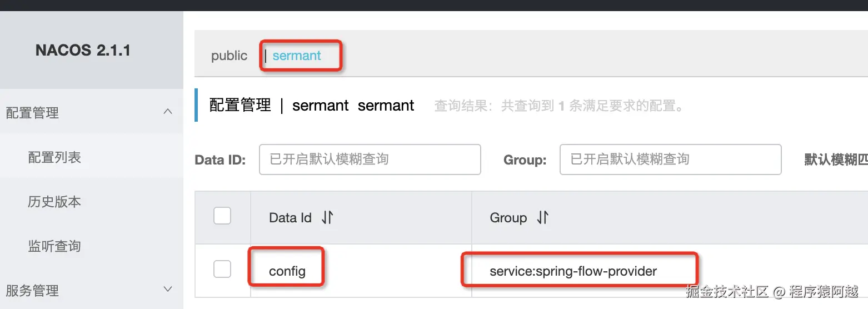Click the Group column sort arrows icon
Screen dimensions: 868x309
[542, 217]
